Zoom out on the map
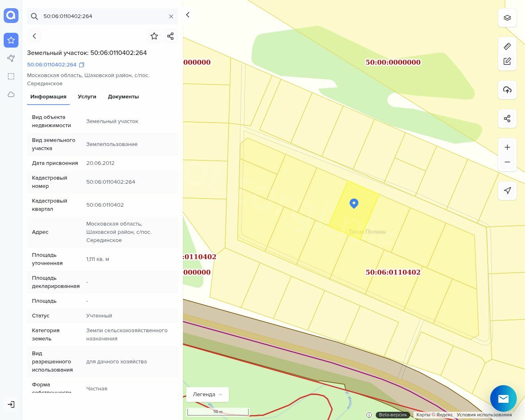The height and width of the screenshot is (420, 525). pos(507,162)
